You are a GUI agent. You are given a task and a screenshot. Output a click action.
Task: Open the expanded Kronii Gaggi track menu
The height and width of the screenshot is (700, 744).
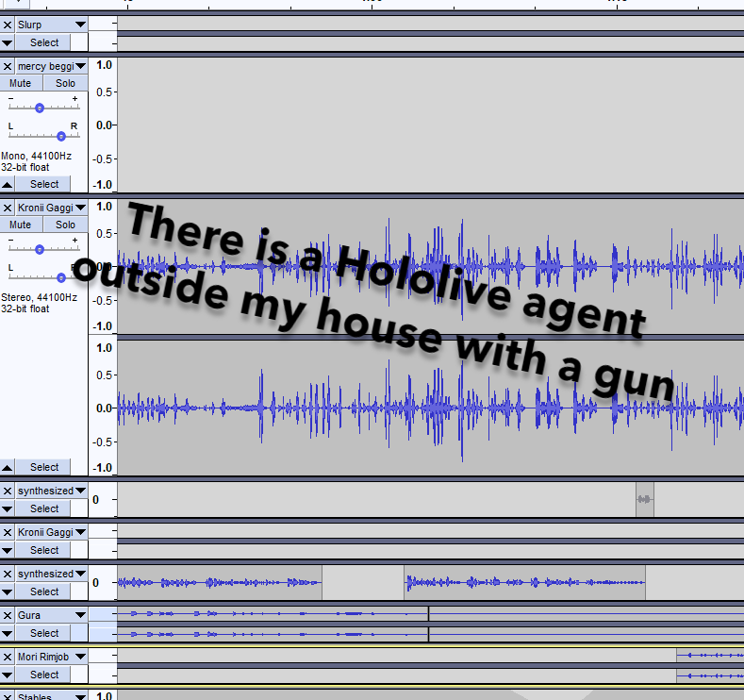(x=52, y=208)
